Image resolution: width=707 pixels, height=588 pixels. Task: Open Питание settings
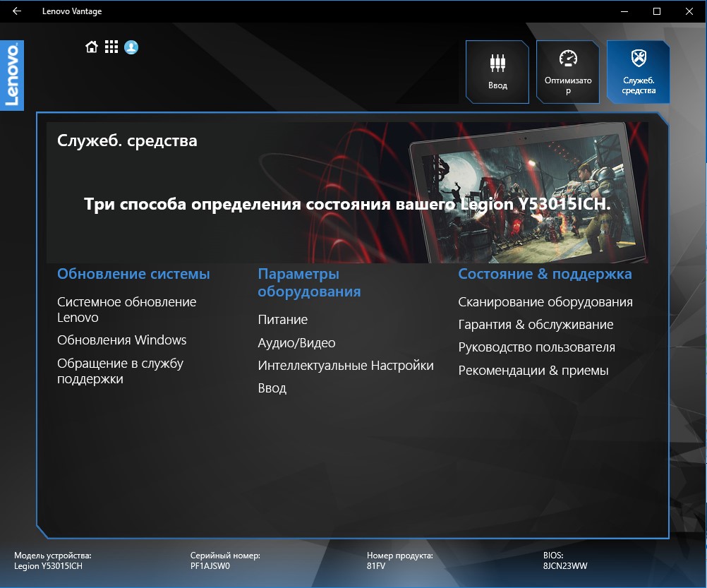click(283, 320)
